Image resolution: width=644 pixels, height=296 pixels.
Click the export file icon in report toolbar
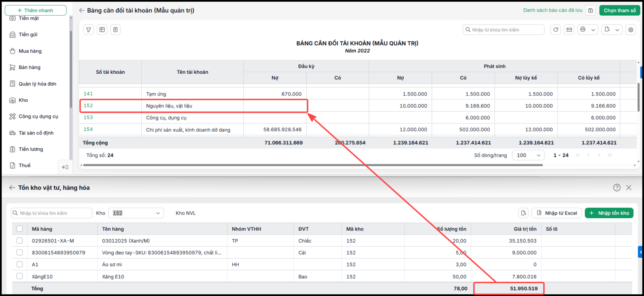[607, 29]
